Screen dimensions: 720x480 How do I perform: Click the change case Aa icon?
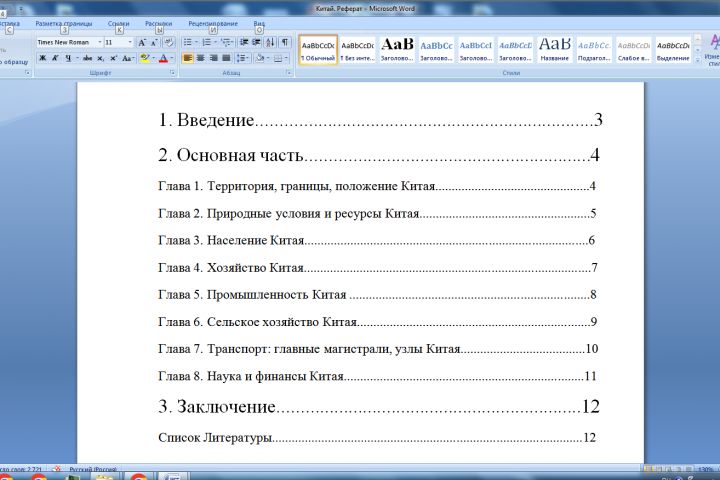(128, 58)
